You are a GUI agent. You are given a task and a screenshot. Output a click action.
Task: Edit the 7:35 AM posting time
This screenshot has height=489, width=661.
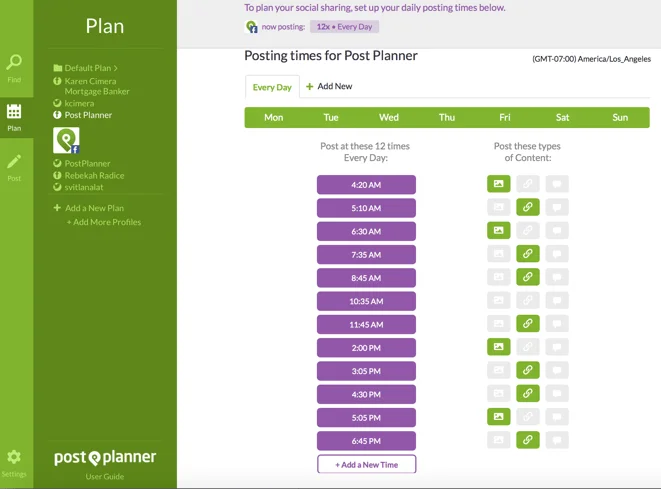pos(366,255)
